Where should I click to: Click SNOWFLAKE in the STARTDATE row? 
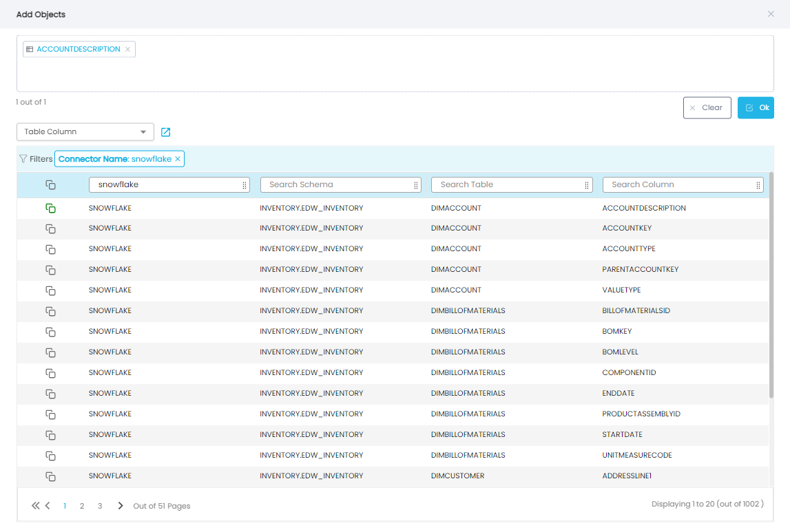(x=110, y=435)
